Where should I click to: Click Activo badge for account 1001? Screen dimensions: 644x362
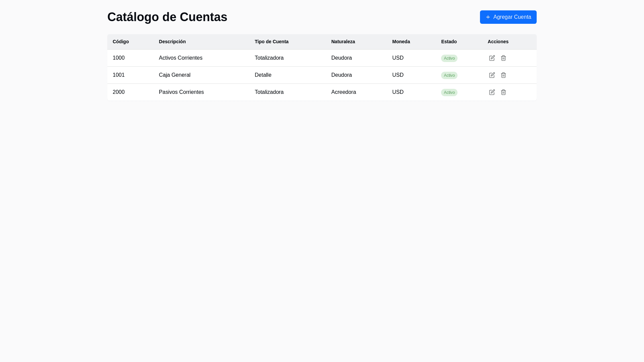(x=449, y=75)
